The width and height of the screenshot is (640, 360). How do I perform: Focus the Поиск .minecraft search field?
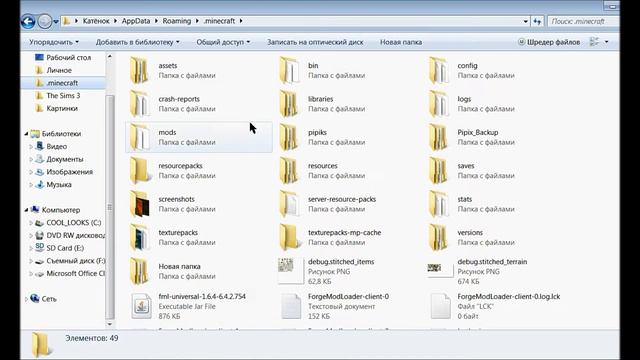pyautogui.click(x=583, y=21)
